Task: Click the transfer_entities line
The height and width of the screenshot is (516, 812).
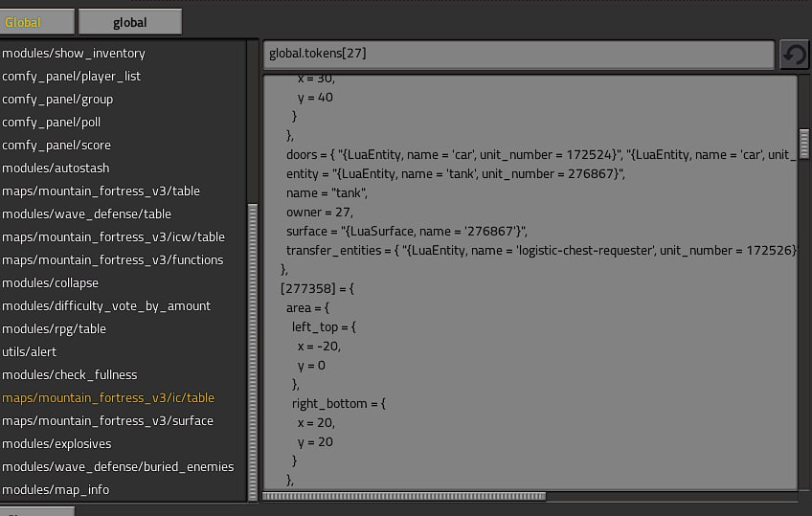Action: 541,251
